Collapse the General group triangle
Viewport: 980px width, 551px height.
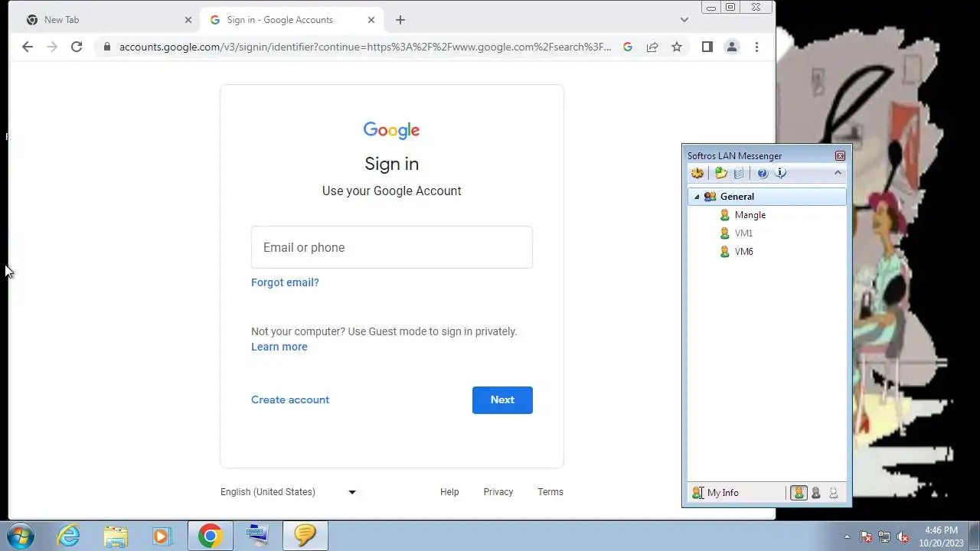[x=697, y=197]
